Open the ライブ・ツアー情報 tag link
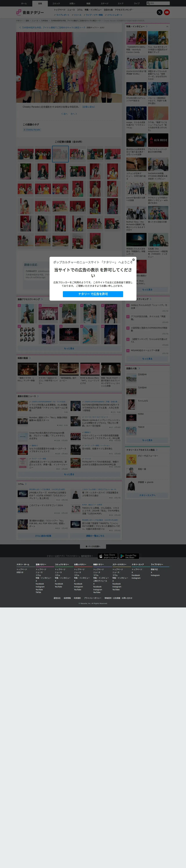Viewport: 186px width, 868px height. pos(93,15)
